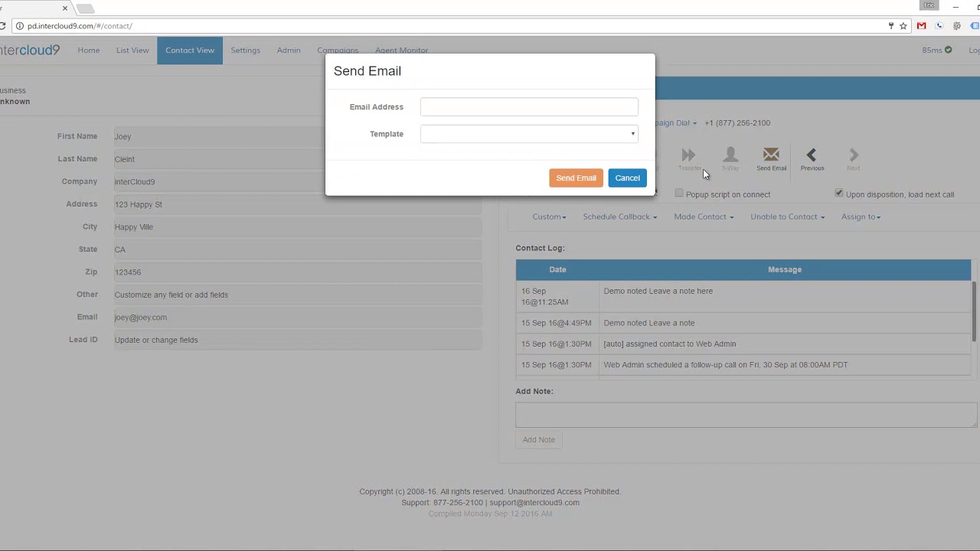Click the Email field joey@joey.com

point(298,317)
